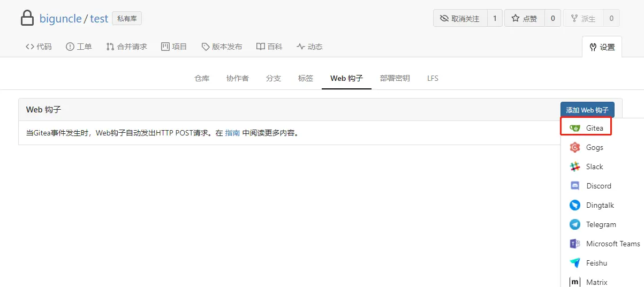Viewport: 644px width, 287px height.
Task: Click the Slack icon in webhook list
Action: (x=575, y=167)
